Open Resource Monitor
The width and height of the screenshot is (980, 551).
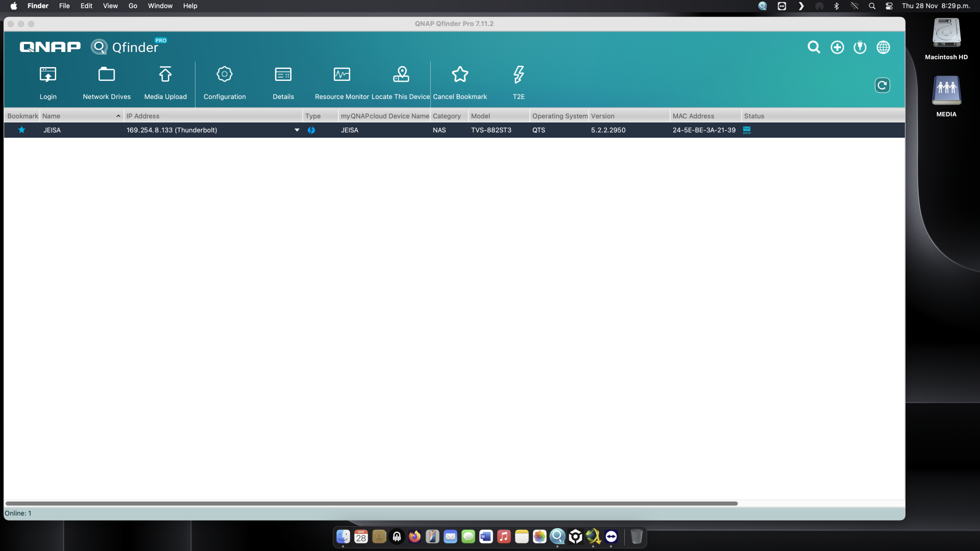(x=342, y=75)
